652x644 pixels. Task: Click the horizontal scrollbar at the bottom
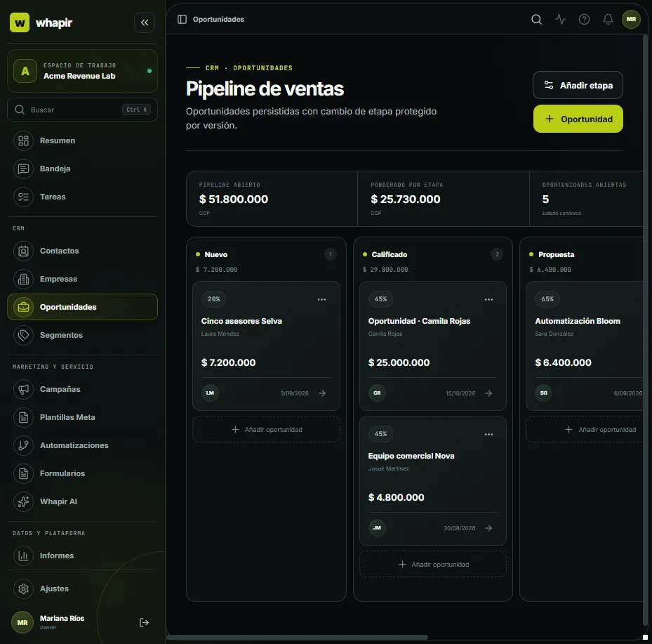pos(297,638)
